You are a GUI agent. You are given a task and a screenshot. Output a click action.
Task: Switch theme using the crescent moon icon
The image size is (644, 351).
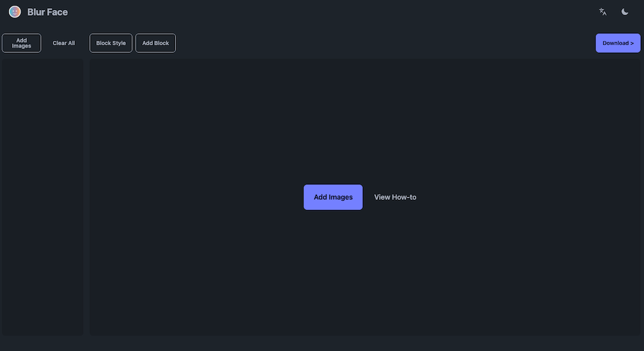pyautogui.click(x=625, y=12)
